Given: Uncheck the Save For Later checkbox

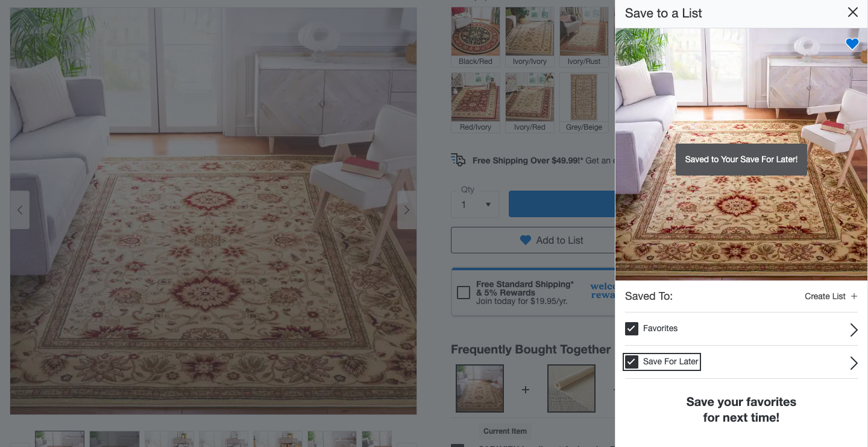Looking at the screenshot, I should [x=631, y=362].
